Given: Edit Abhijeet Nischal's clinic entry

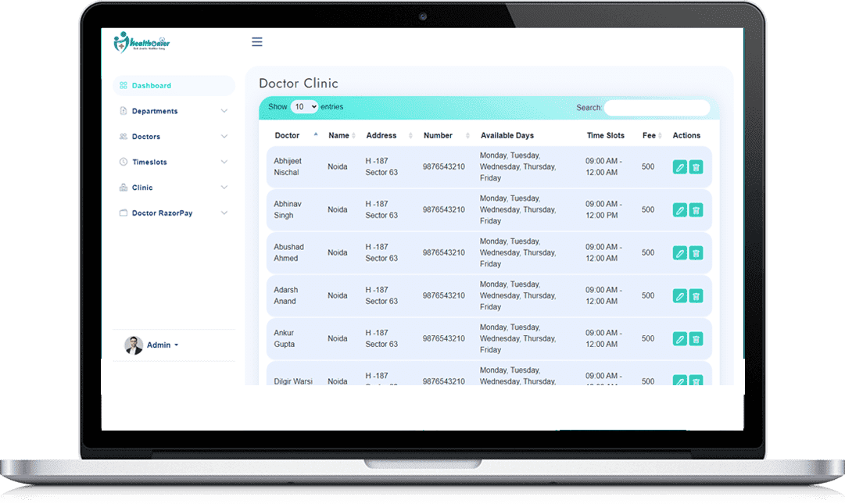Looking at the screenshot, I should pyautogui.click(x=679, y=166).
